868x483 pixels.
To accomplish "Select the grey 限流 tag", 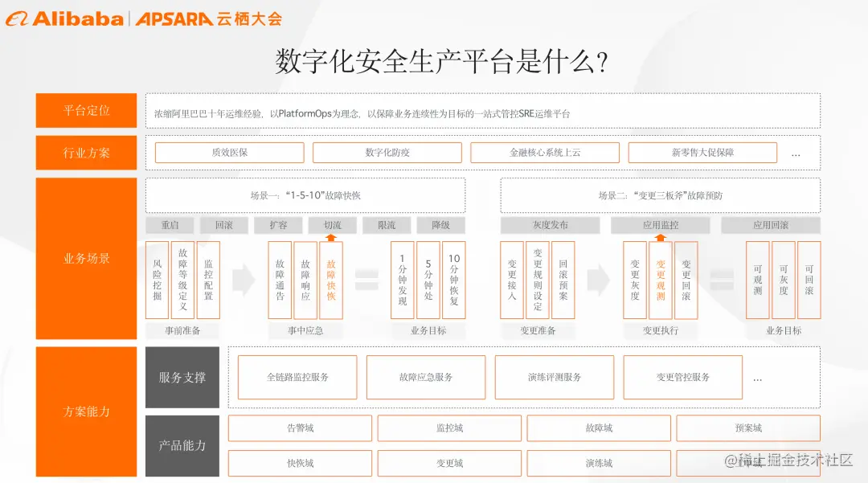I will point(387,225).
